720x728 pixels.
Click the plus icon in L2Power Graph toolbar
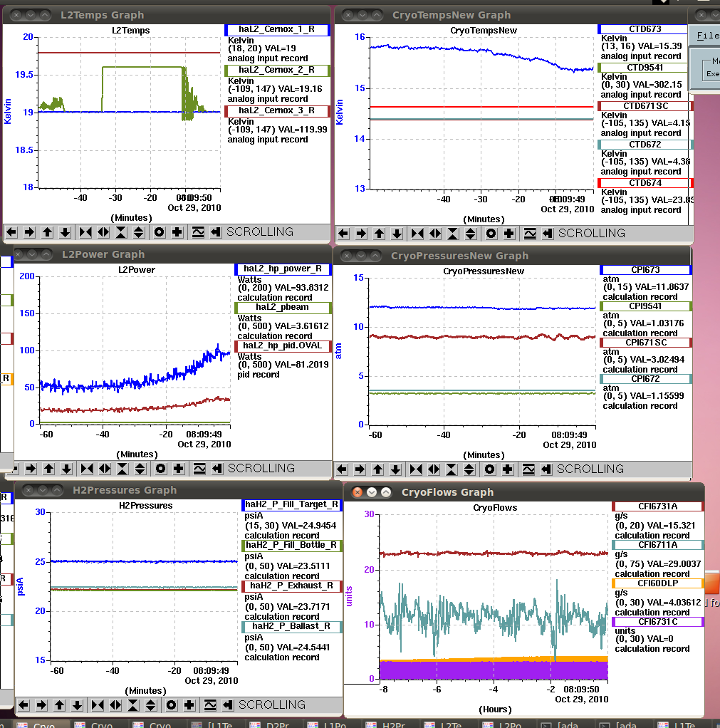click(179, 469)
